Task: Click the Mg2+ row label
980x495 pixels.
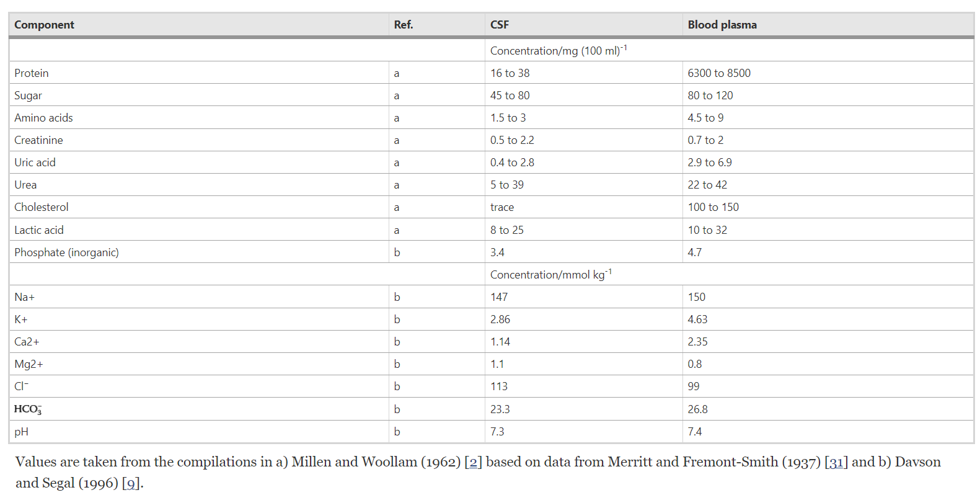Action: (29, 364)
